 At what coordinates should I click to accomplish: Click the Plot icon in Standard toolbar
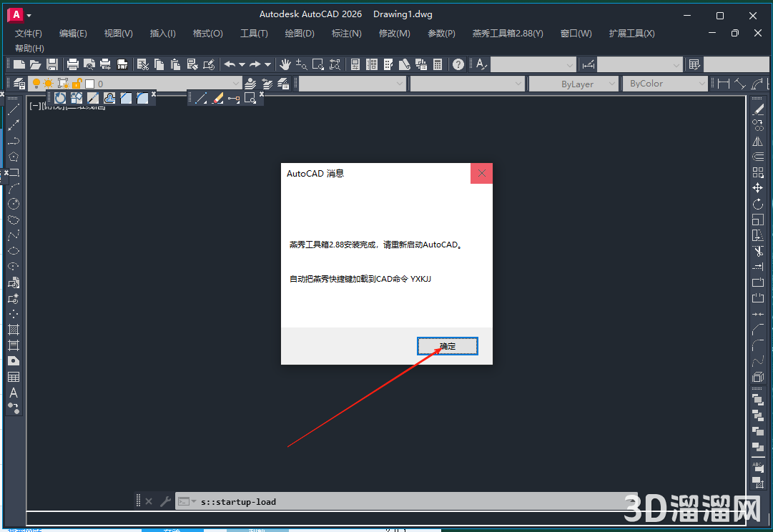click(x=72, y=64)
